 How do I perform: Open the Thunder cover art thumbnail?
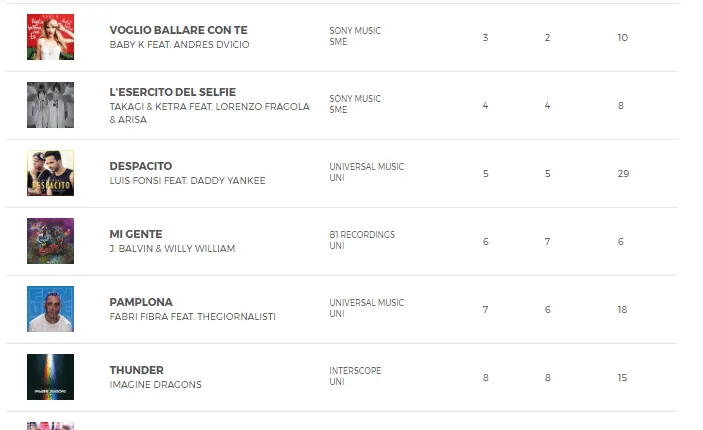pyautogui.click(x=50, y=377)
